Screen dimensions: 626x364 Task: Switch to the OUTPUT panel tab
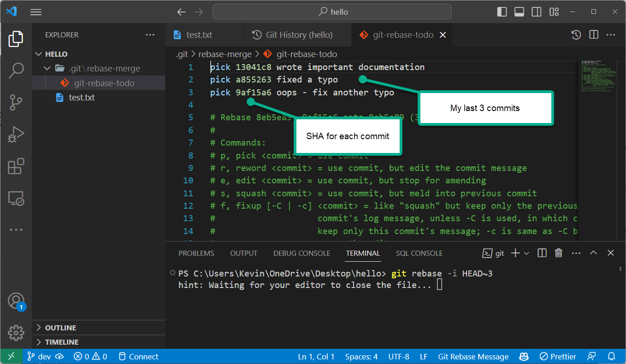(244, 253)
